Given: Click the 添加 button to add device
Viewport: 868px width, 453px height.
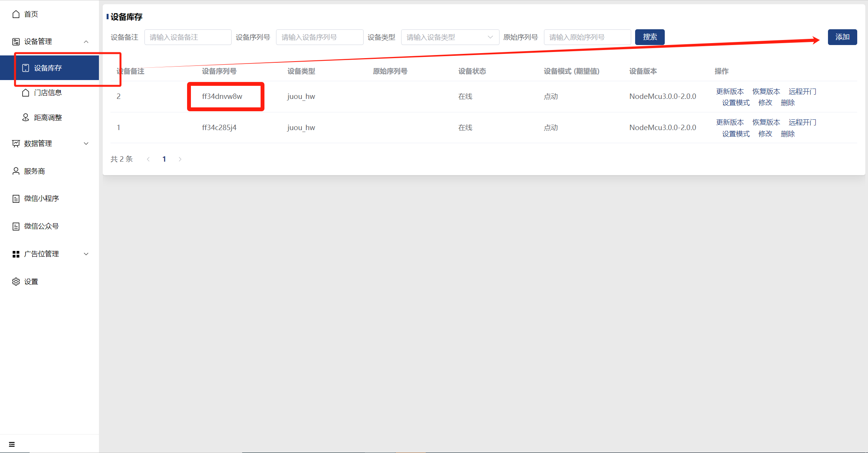Looking at the screenshot, I should (x=842, y=37).
